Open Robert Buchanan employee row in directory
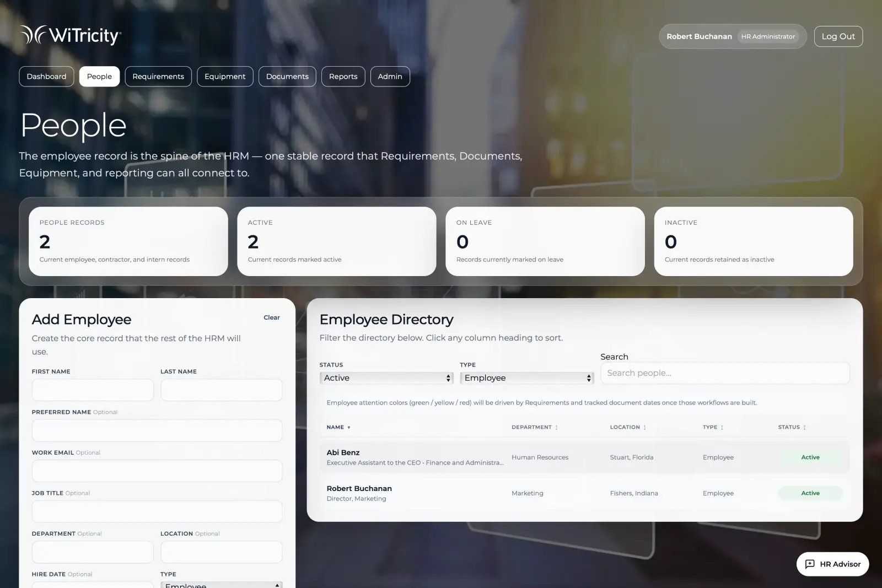 [x=584, y=493]
